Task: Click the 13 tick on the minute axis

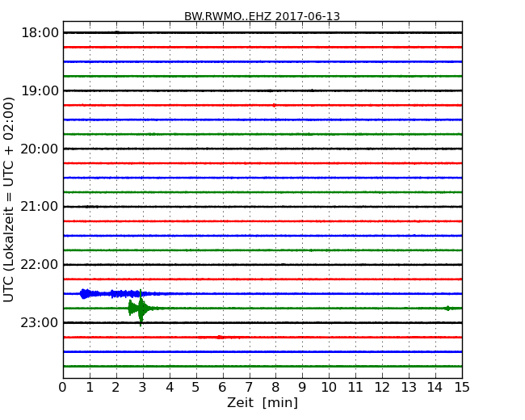Action: pyautogui.click(x=409, y=387)
